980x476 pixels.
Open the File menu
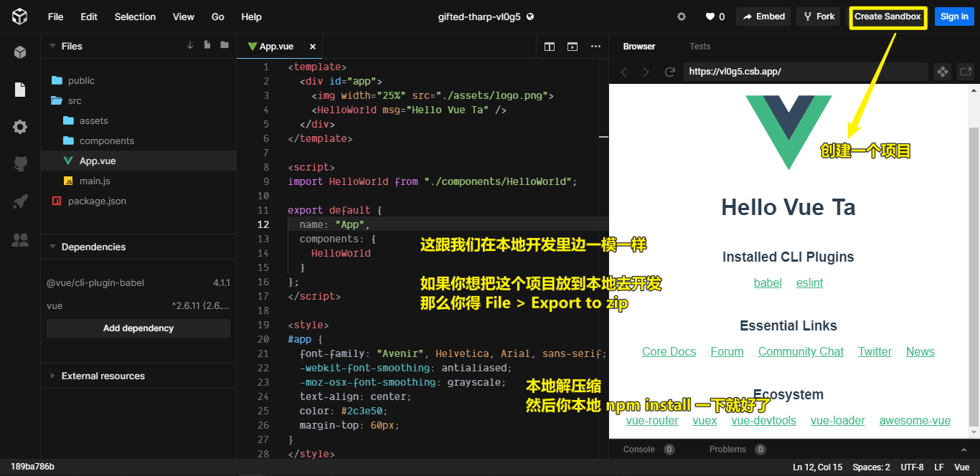(x=55, y=16)
